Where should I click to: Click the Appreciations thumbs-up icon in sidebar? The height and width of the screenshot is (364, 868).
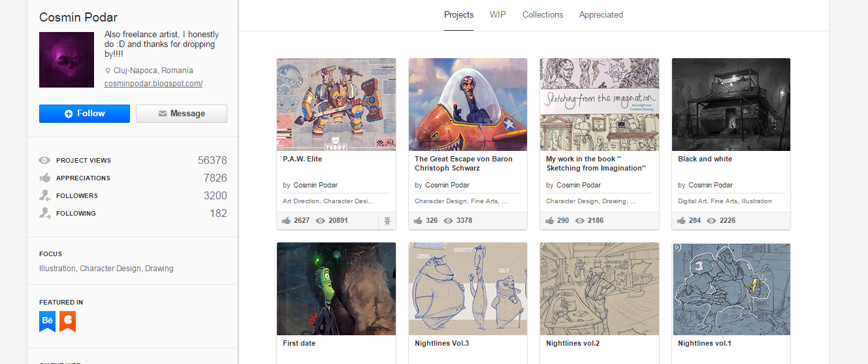(x=44, y=178)
